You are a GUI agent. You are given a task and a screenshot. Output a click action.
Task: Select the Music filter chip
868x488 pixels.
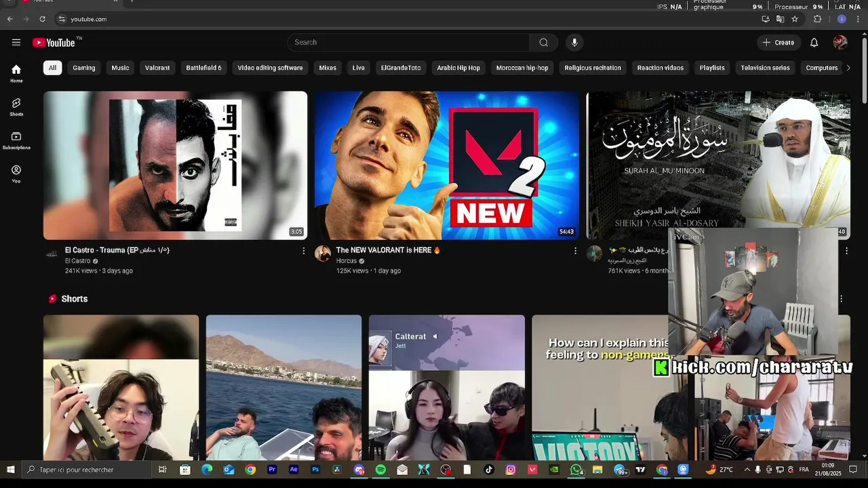point(120,68)
